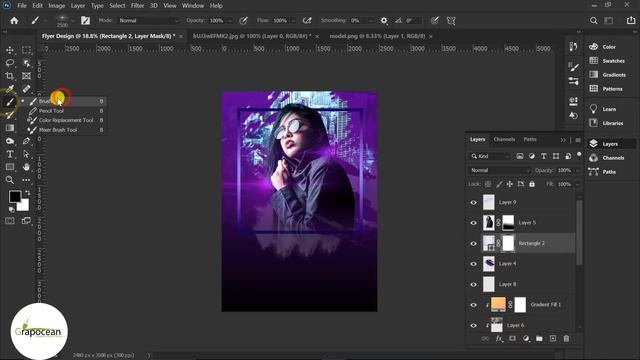Open the layer filter Kind dropdown

490,156
